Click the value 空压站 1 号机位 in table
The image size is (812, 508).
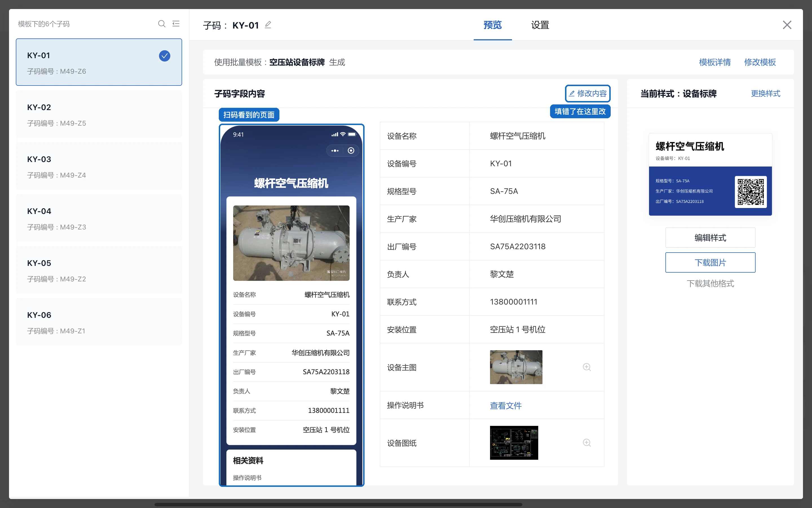pos(518,329)
